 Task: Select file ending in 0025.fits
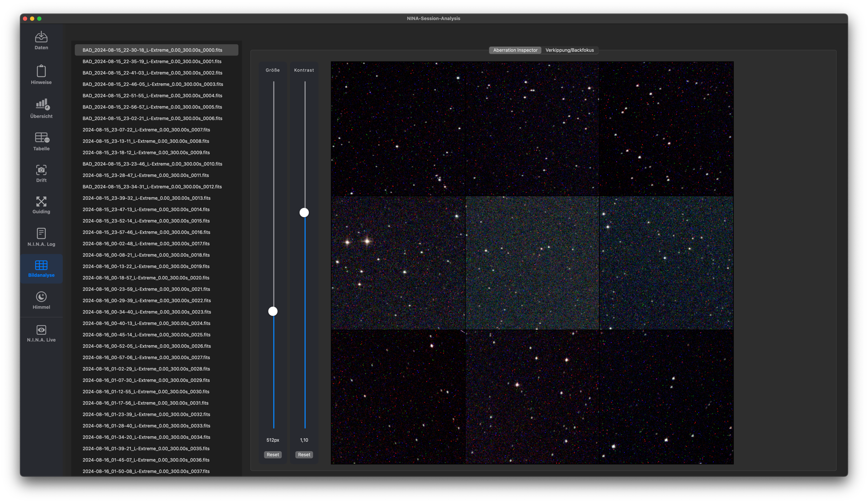146,335
